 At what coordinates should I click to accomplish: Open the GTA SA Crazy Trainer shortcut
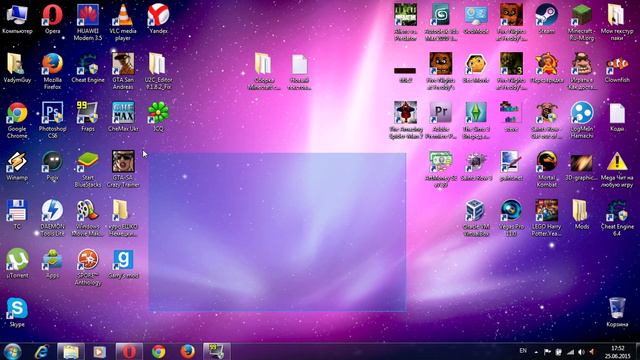click(123, 169)
